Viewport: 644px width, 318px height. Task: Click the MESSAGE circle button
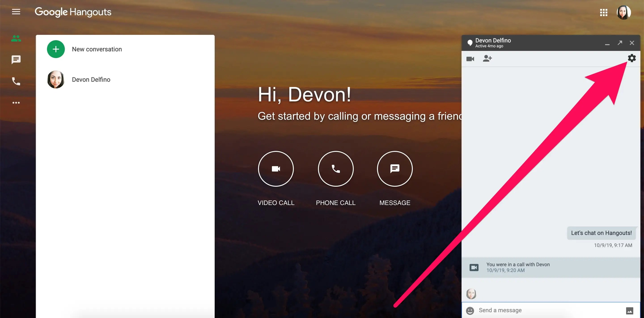pos(395,169)
